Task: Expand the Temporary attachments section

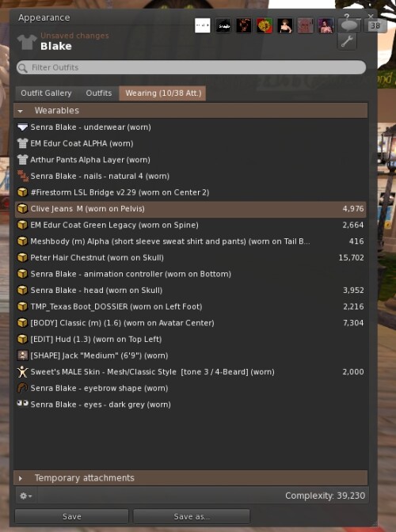Action: [x=21, y=478]
